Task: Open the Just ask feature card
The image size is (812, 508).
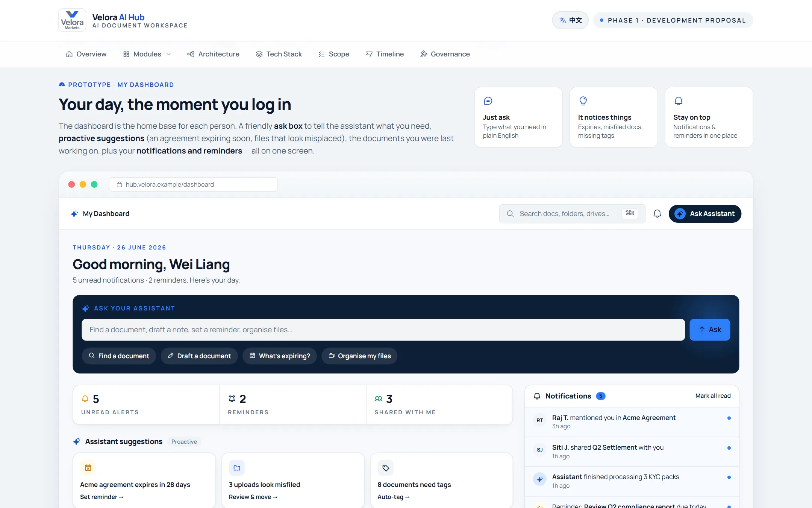Action: tap(518, 117)
